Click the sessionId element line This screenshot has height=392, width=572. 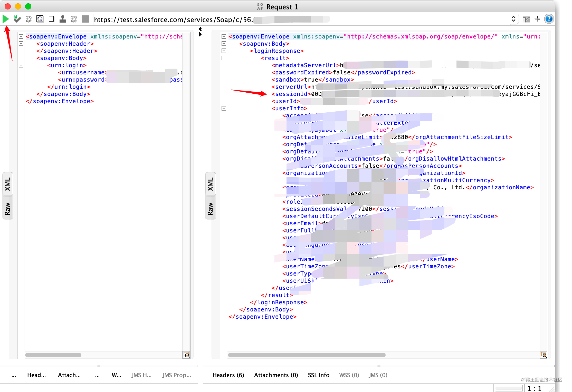click(406, 94)
